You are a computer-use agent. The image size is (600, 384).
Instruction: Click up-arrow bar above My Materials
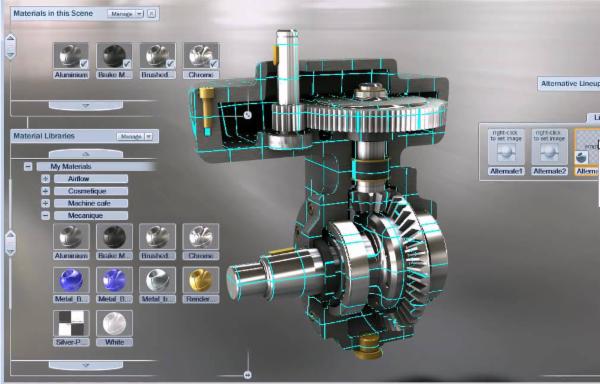(86, 154)
